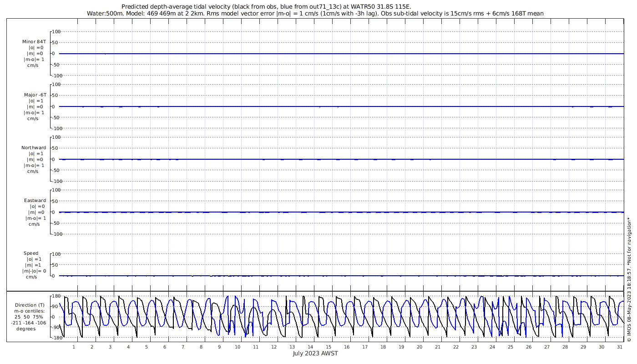Click day 12 on the x-axis
This screenshot has height=364, width=637.
click(x=274, y=347)
